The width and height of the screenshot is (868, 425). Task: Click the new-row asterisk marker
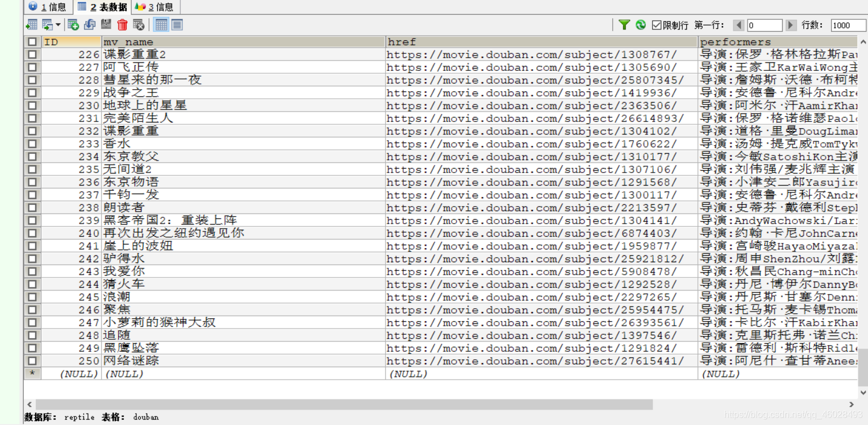pos(32,373)
